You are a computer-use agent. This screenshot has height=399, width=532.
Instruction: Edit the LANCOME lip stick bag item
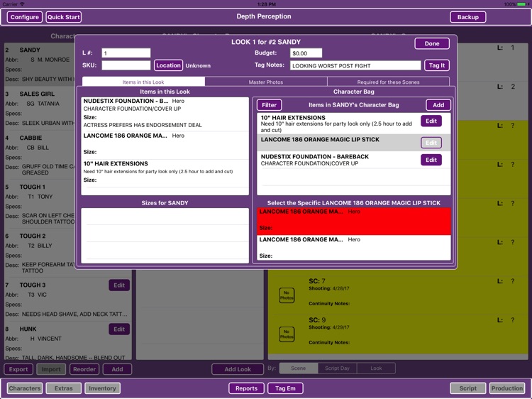click(431, 143)
